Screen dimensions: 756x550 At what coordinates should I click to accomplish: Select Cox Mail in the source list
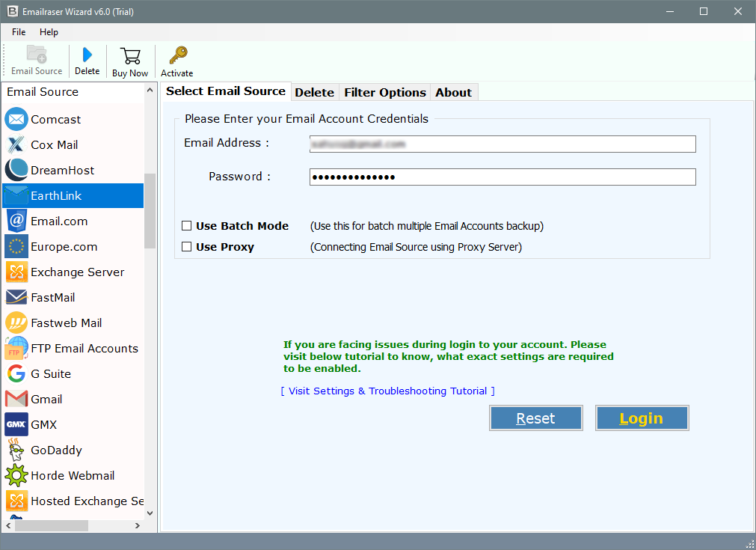point(73,144)
